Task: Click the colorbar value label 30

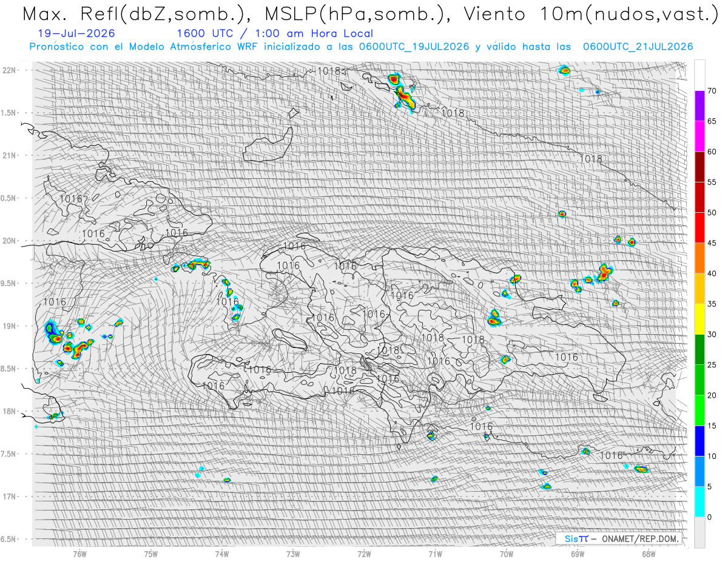Action: pos(712,334)
